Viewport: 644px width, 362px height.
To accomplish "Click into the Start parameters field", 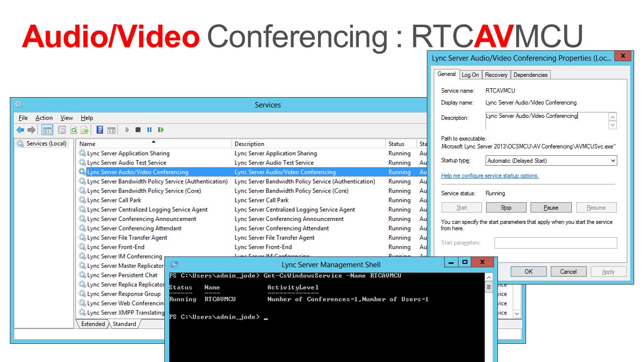I will pos(556,243).
